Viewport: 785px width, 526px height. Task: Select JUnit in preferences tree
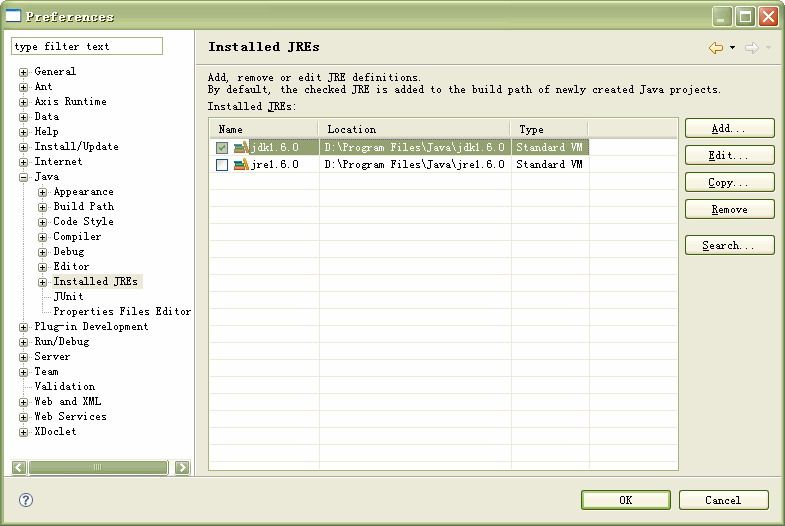point(69,296)
